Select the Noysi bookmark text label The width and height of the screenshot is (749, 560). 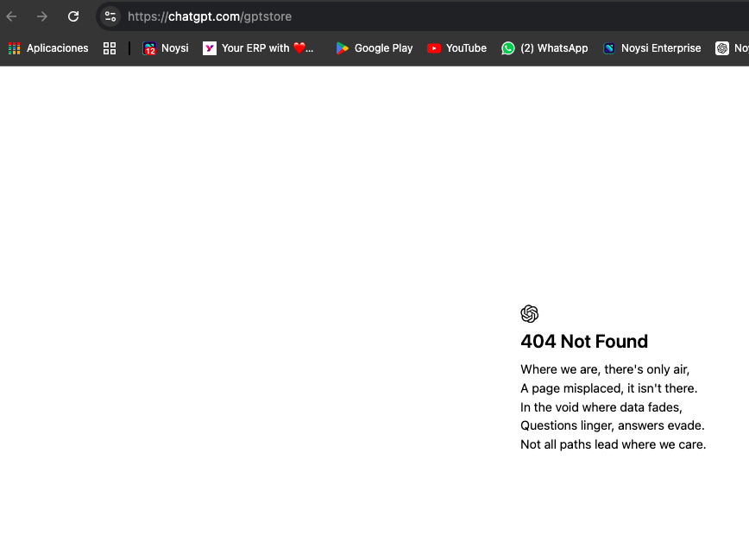coord(173,48)
